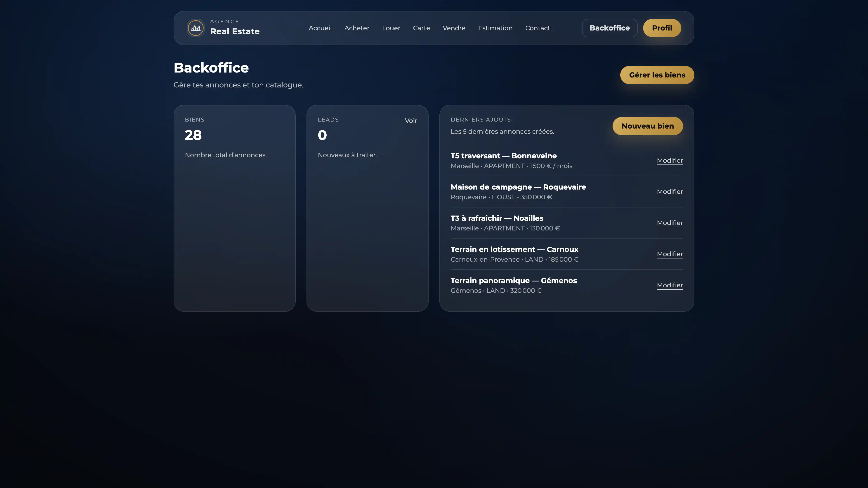Navigate to the Contact page
This screenshot has height=488, width=868.
538,28
